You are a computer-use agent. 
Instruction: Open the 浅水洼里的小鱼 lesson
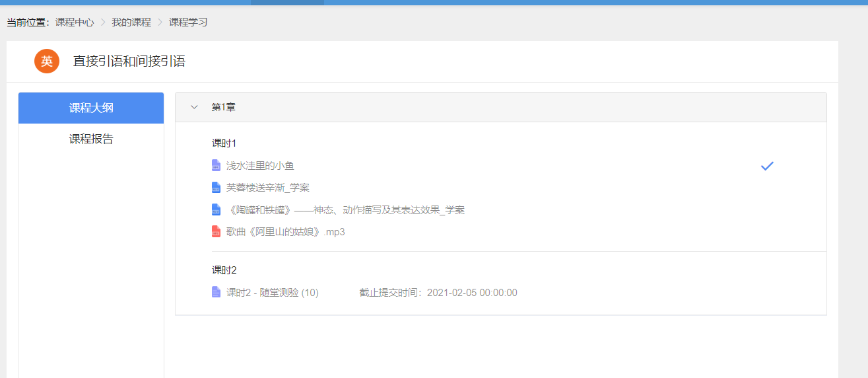tap(260, 166)
